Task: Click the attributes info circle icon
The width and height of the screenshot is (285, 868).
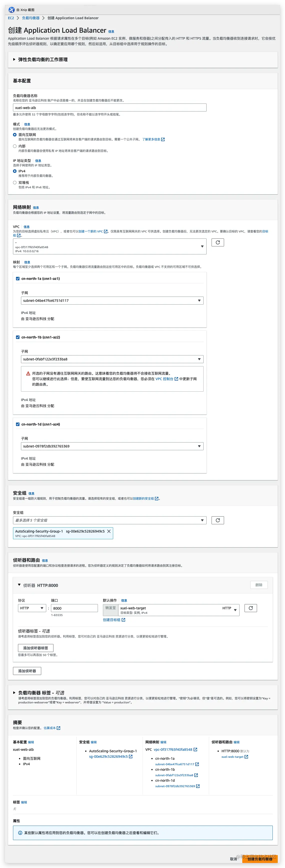Action: click(20, 833)
